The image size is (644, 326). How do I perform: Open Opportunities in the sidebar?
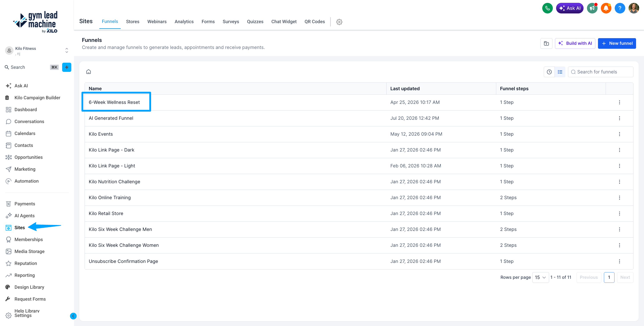tap(28, 157)
